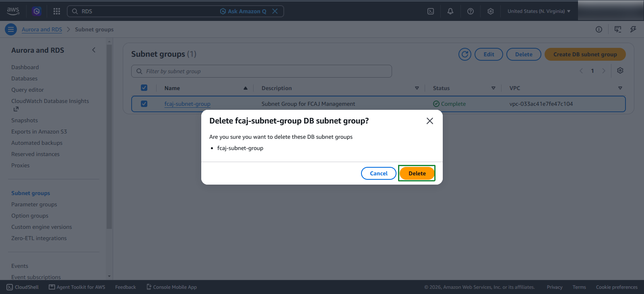Image resolution: width=644 pixels, height=294 pixels.
Task: Open Databases in the sidebar
Action: (24, 78)
